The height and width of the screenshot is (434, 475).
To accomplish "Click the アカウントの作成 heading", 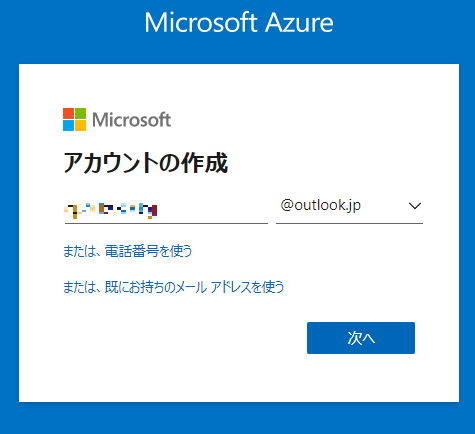I will tap(146, 163).
